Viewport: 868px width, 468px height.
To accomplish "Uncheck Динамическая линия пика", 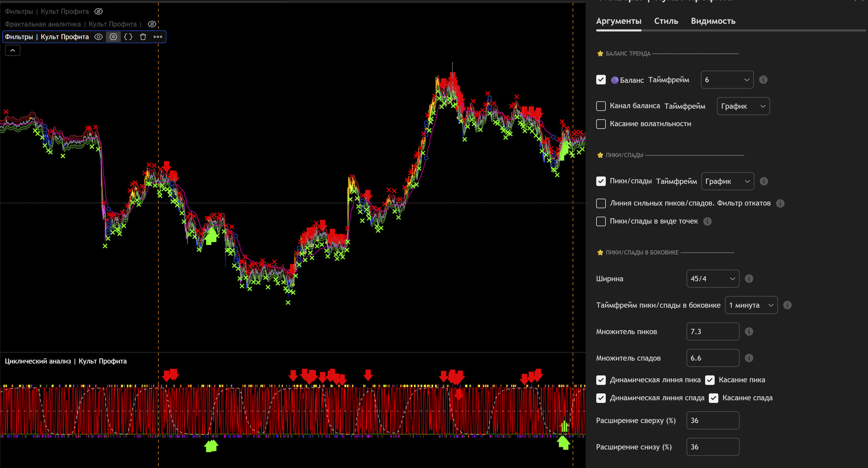I will pos(601,380).
